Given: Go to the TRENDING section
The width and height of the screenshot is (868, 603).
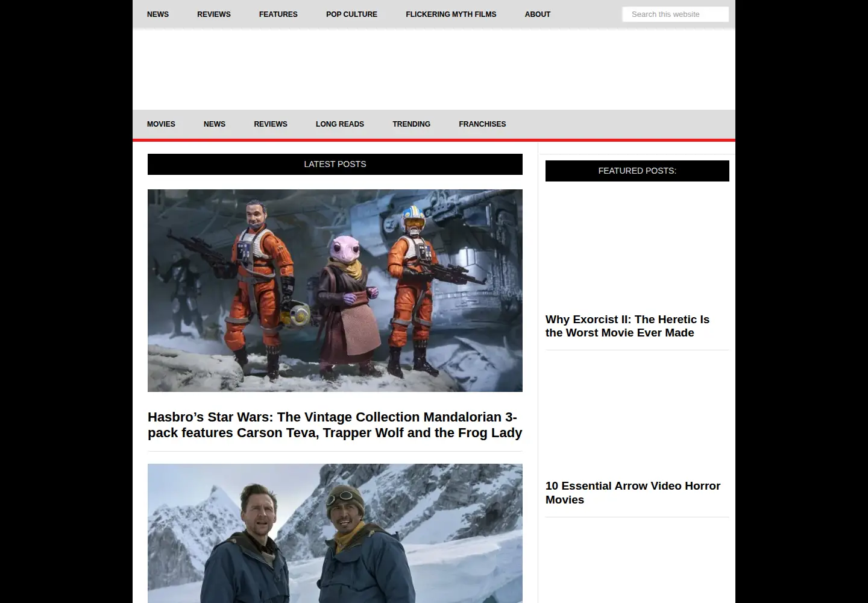Looking at the screenshot, I should tap(411, 124).
